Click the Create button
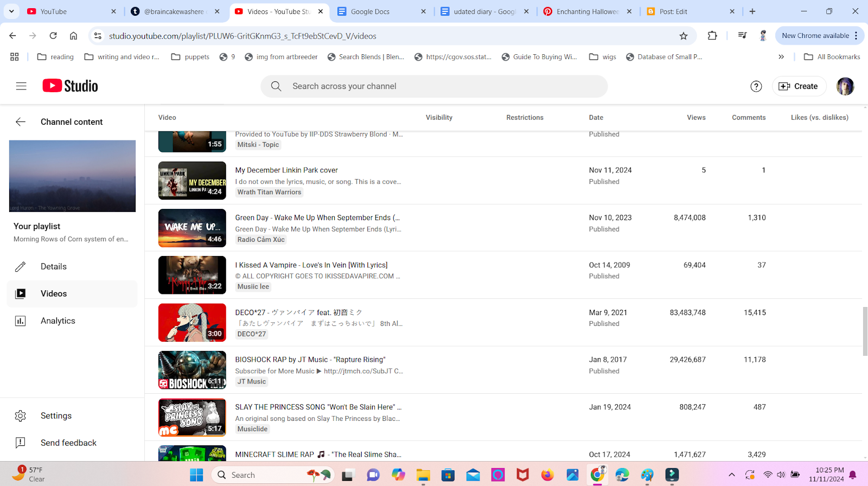868x486 pixels. [x=799, y=86]
